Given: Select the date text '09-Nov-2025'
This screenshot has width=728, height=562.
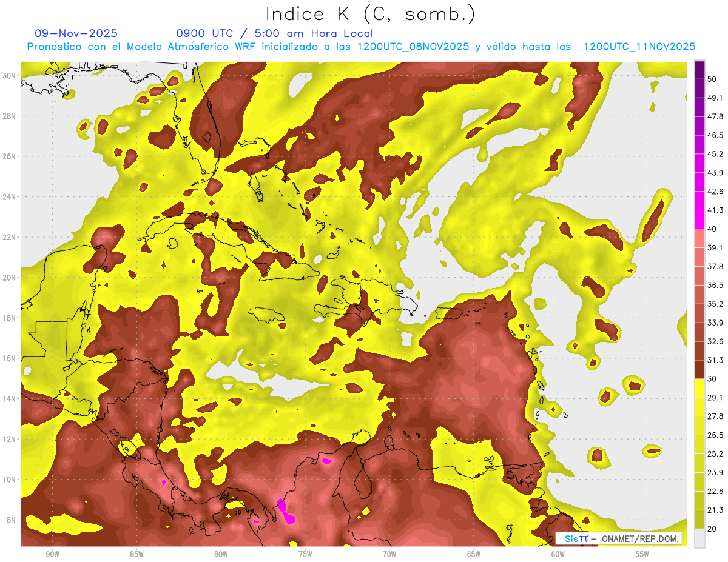Looking at the screenshot, I should tap(76, 33).
